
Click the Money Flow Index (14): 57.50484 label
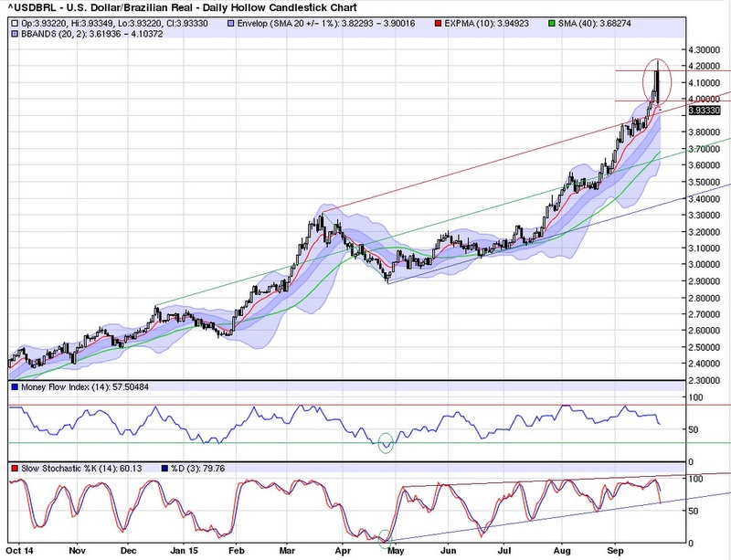pyautogui.click(x=85, y=387)
